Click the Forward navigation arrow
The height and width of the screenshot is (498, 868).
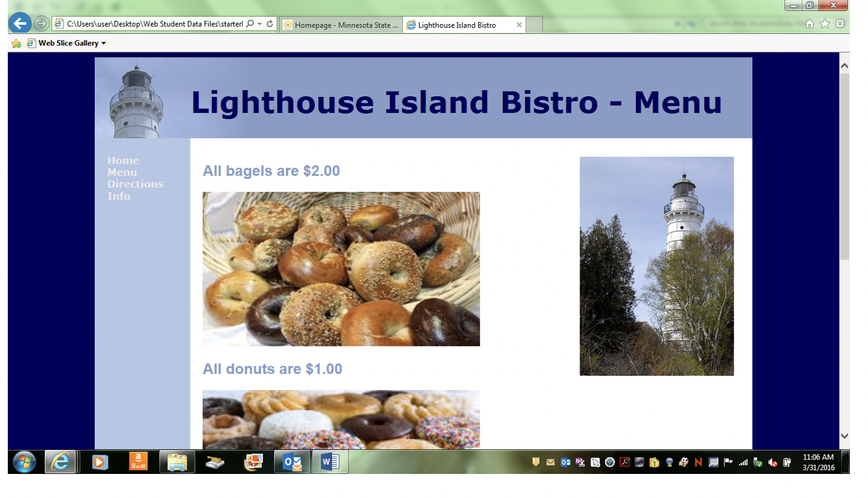tap(40, 24)
